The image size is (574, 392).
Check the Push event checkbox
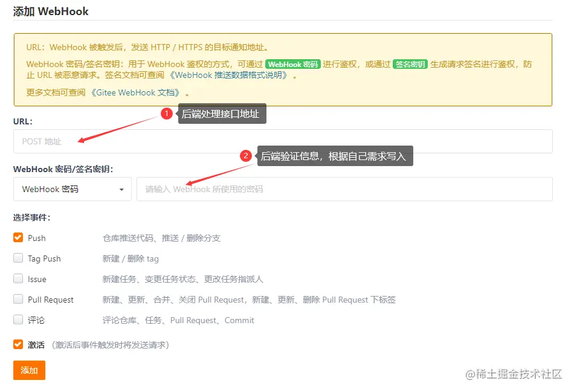pos(18,237)
